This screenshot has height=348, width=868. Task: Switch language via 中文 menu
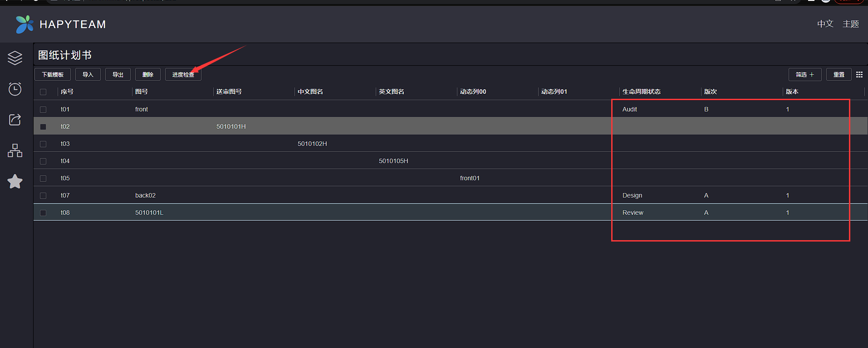(x=825, y=24)
